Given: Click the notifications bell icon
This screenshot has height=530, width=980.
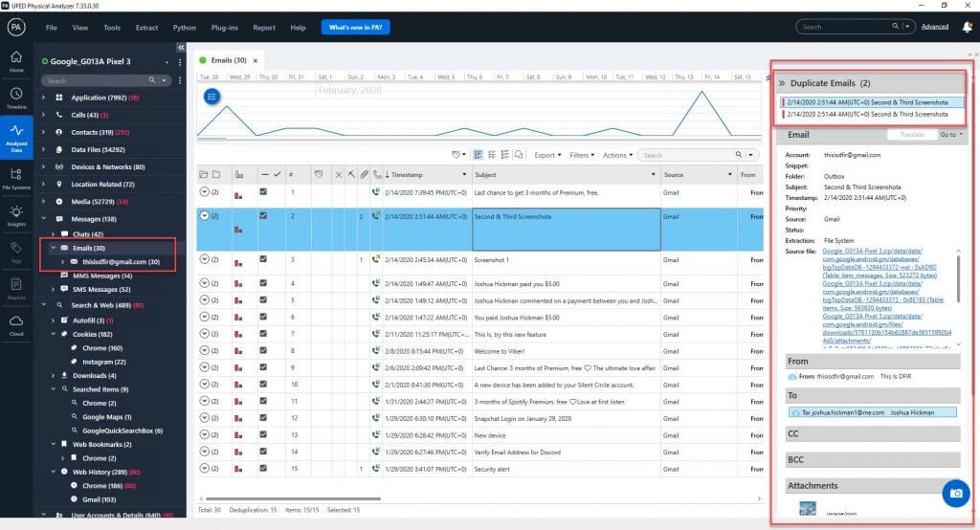Looking at the screenshot, I should coord(968,26).
